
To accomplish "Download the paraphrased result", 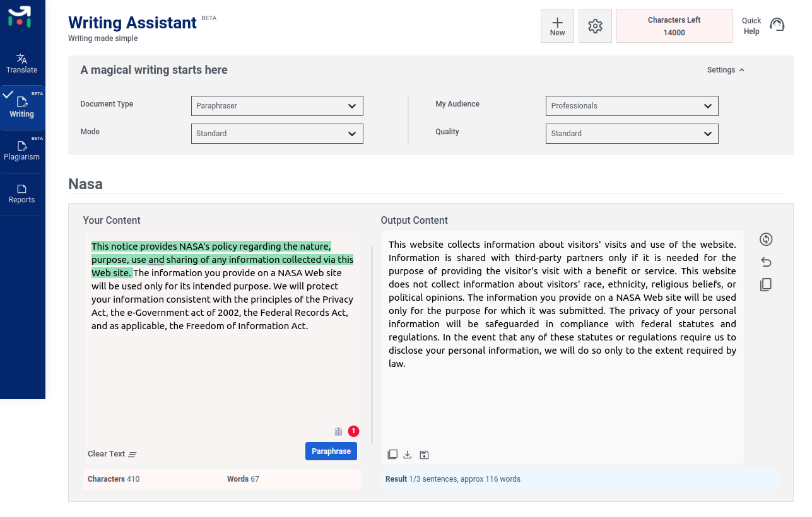I will 408,454.
